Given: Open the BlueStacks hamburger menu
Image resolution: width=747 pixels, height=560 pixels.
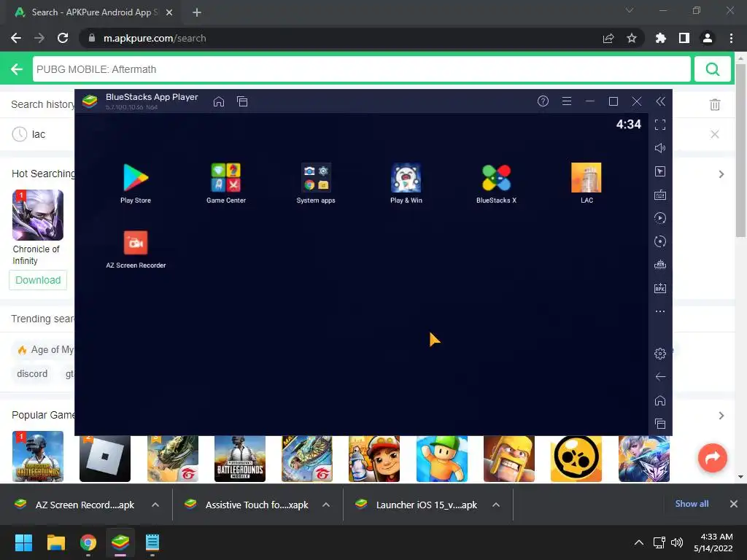Looking at the screenshot, I should click(x=566, y=101).
